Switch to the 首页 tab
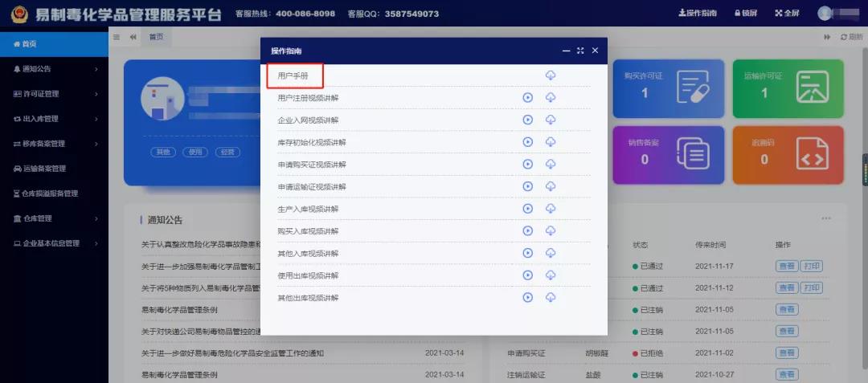 [156, 37]
